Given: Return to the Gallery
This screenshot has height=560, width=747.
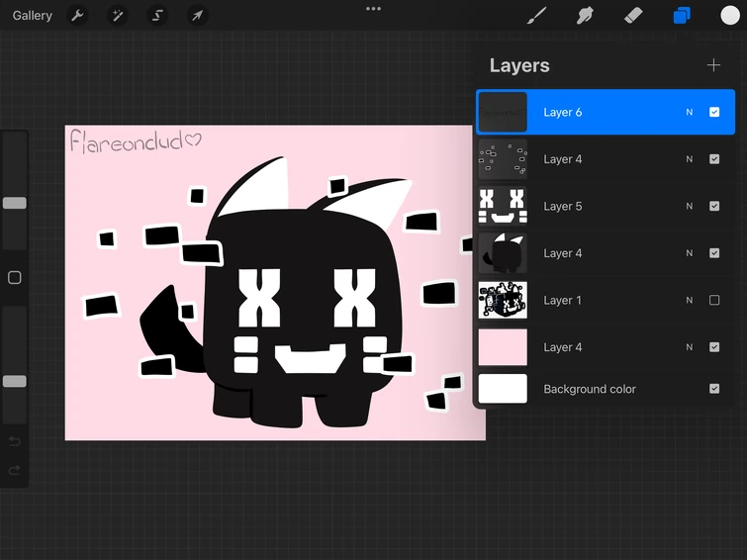Looking at the screenshot, I should 33,16.
